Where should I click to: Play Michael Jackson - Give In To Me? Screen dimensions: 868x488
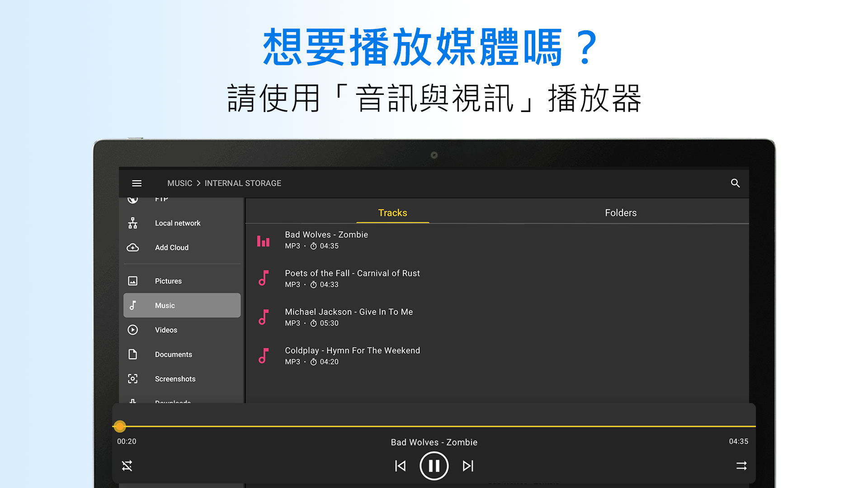[497, 317]
